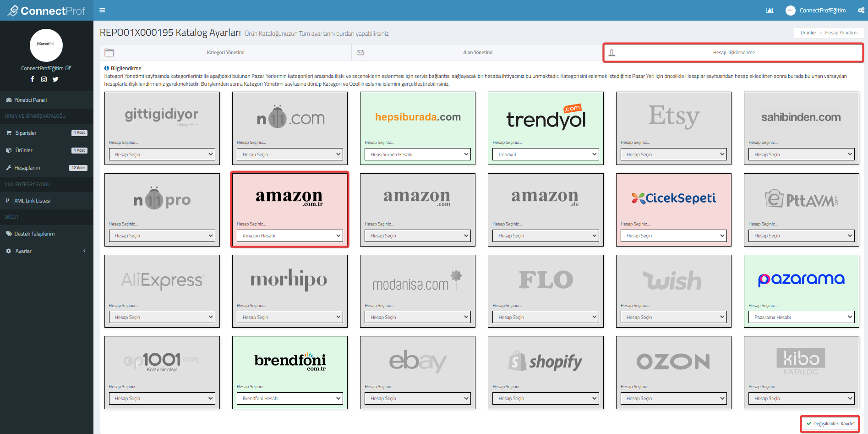868x434 pixels.
Task: Click the Ürünler breadcrumb link
Action: click(x=808, y=33)
